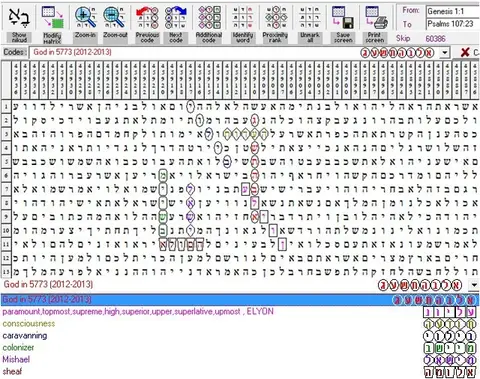Click matrix row number 13 header
The image size is (480, 379).
pyautogui.click(x=6, y=272)
